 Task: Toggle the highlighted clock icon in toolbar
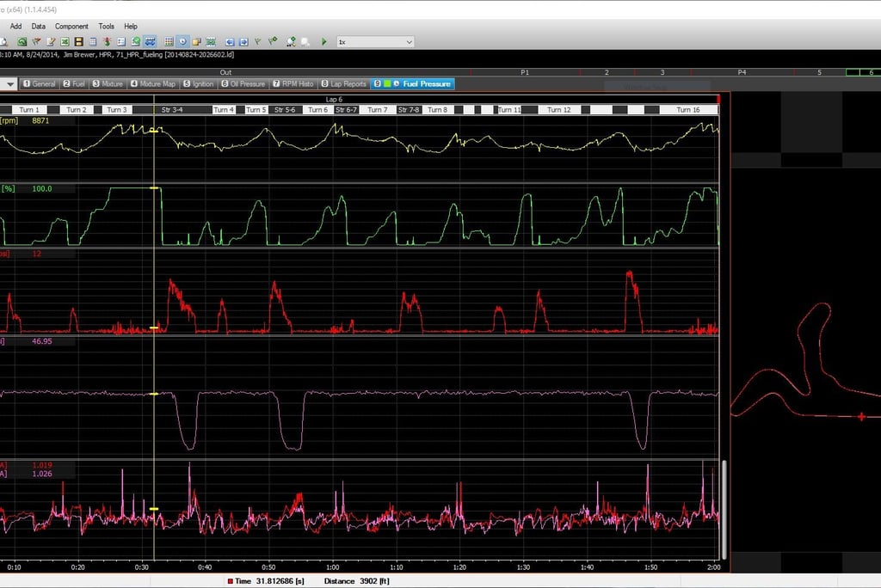tap(182, 41)
